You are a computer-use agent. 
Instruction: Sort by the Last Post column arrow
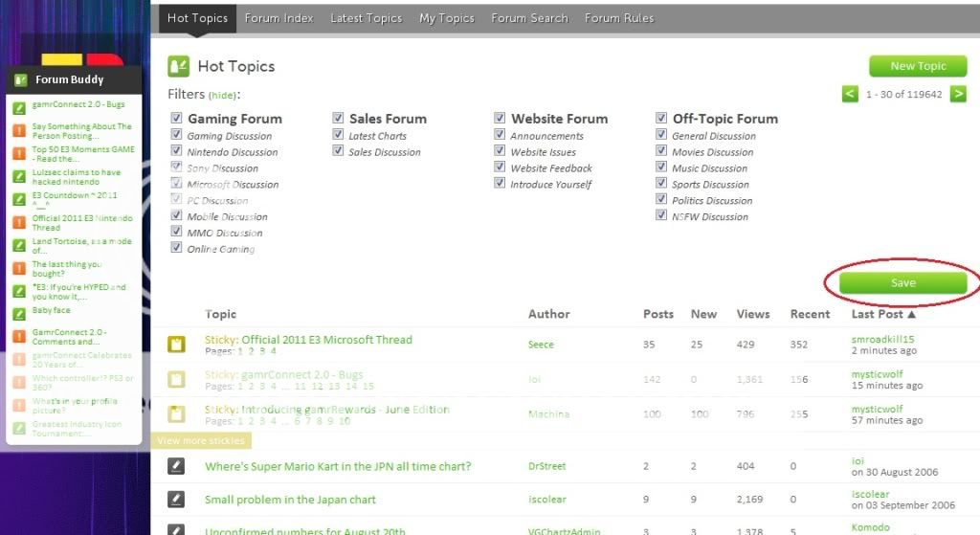click(x=911, y=314)
